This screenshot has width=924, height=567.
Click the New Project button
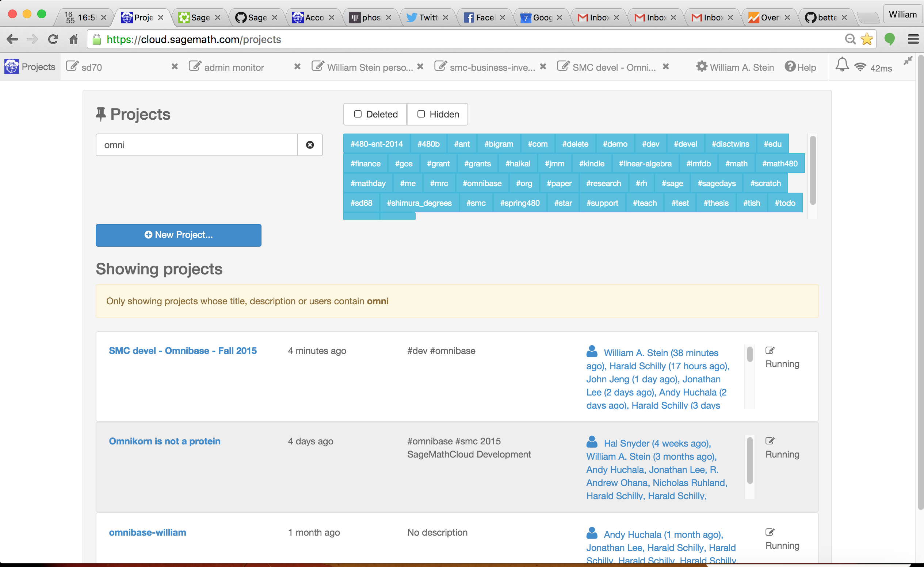click(178, 235)
